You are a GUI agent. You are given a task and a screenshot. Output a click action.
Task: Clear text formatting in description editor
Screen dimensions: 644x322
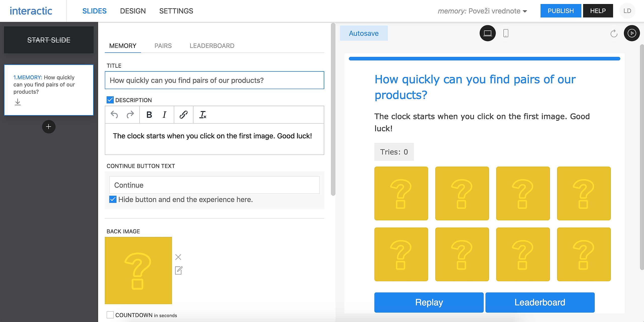tap(203, 115)
